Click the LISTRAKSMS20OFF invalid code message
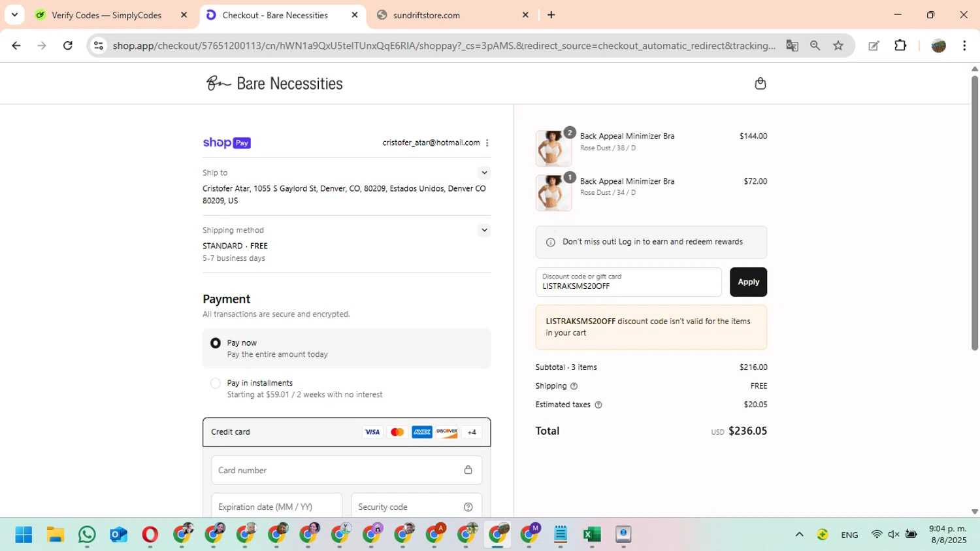 pos(651,327)
